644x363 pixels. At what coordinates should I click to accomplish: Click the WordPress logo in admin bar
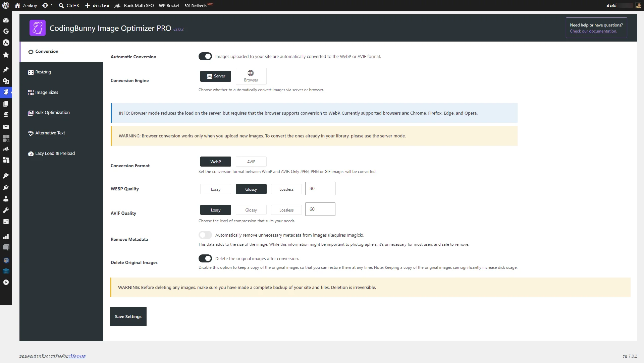[x=6, y=5]
